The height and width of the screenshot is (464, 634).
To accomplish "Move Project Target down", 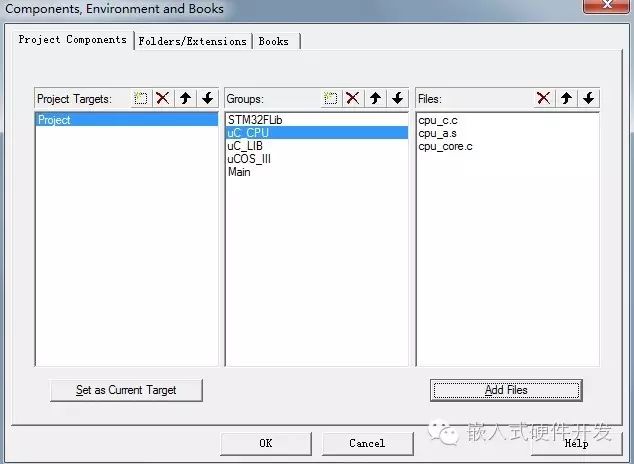I will point(208,98).
